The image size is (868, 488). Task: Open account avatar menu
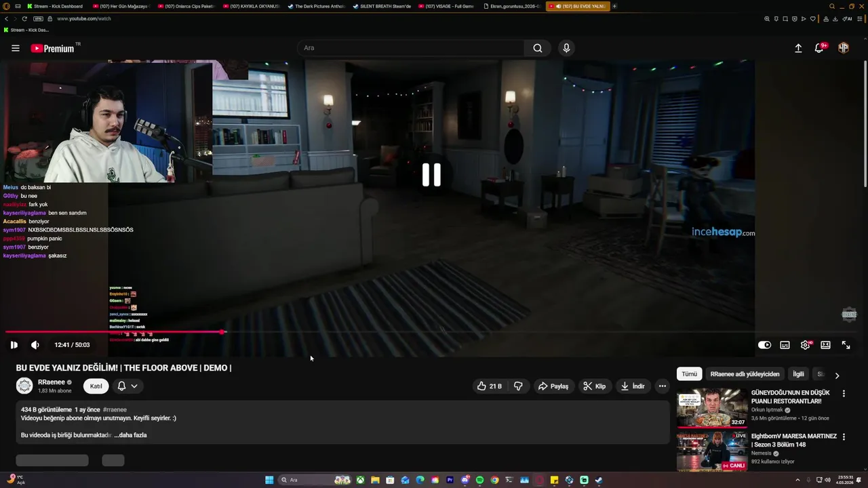[x=844, y=48]
